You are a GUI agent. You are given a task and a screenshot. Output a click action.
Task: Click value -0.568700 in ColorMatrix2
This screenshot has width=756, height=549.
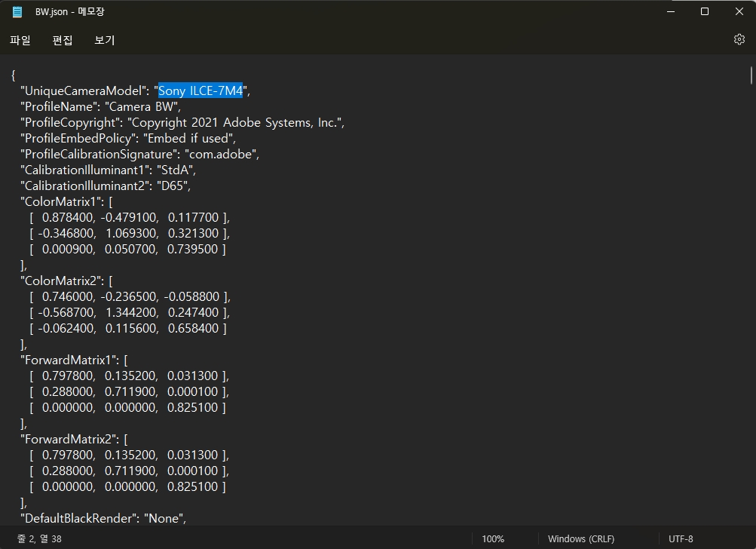tap(66, 313)
